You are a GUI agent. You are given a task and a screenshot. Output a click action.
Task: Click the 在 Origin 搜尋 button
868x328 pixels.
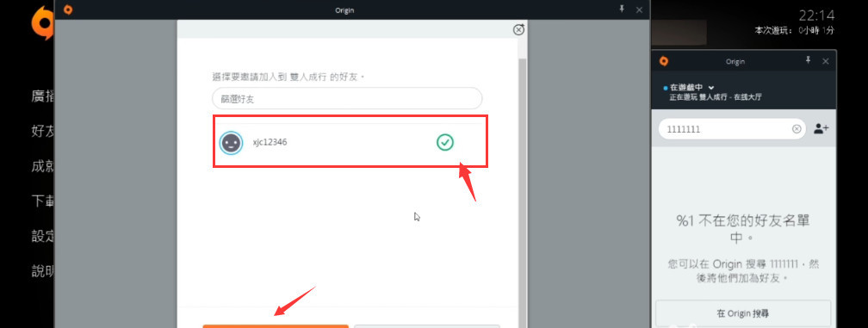[x=743, y=313]
